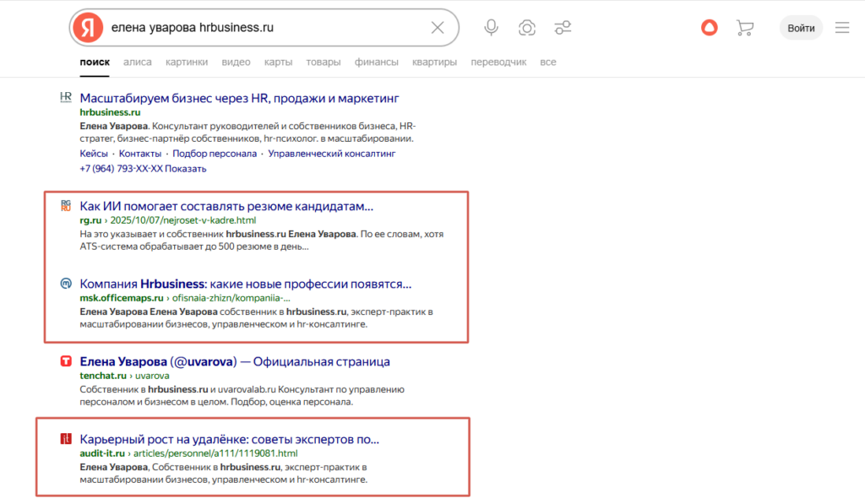
Task: Switch to the переводчик tab
Action: (x=498, y=62)
